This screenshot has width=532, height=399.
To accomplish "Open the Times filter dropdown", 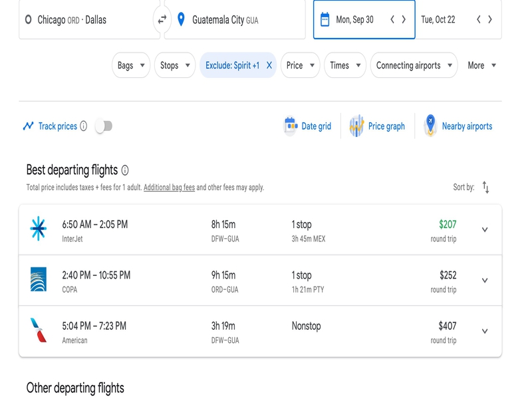I will coord(345,65).
